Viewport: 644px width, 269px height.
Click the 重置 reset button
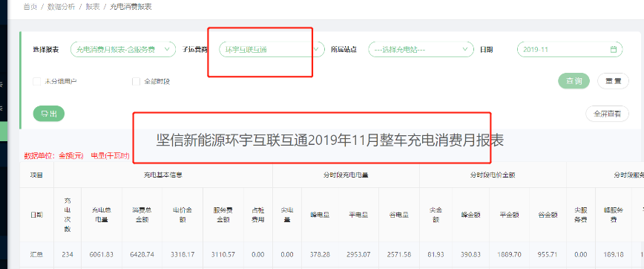pos(613,81)
